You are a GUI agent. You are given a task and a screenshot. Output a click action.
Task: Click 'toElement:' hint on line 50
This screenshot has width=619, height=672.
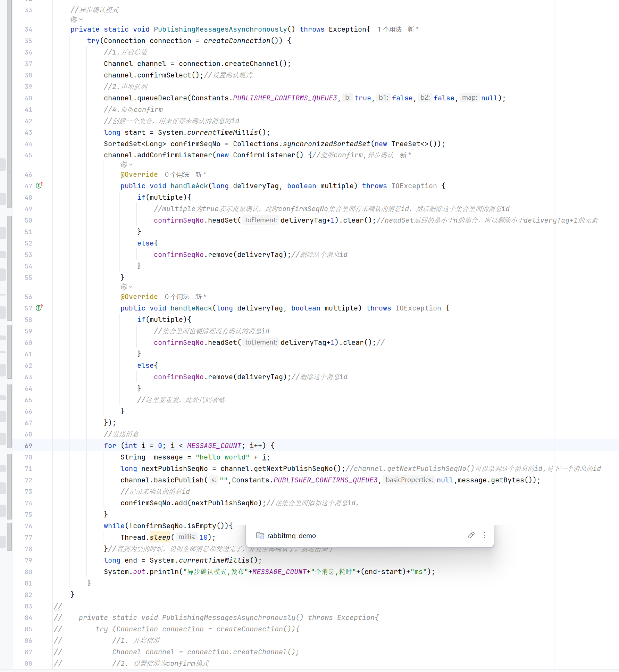click(x=261, y=220)
